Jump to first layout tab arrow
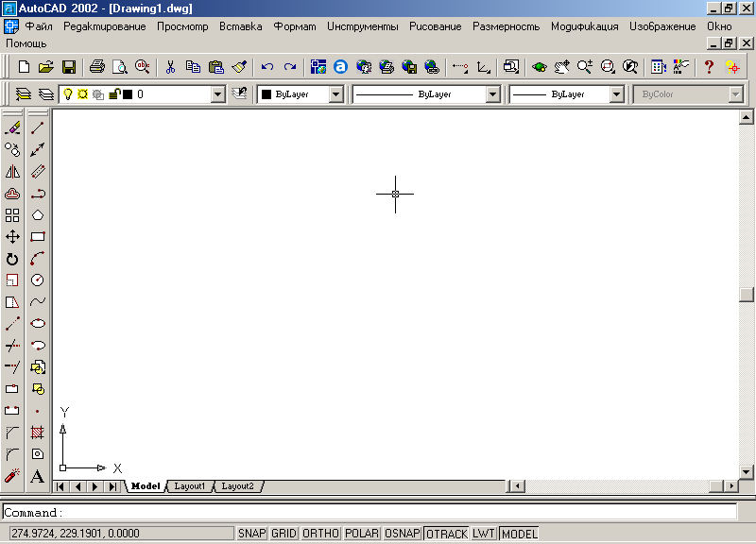Image resolution: width=756 pixels, height=544 pixels. 60,486
